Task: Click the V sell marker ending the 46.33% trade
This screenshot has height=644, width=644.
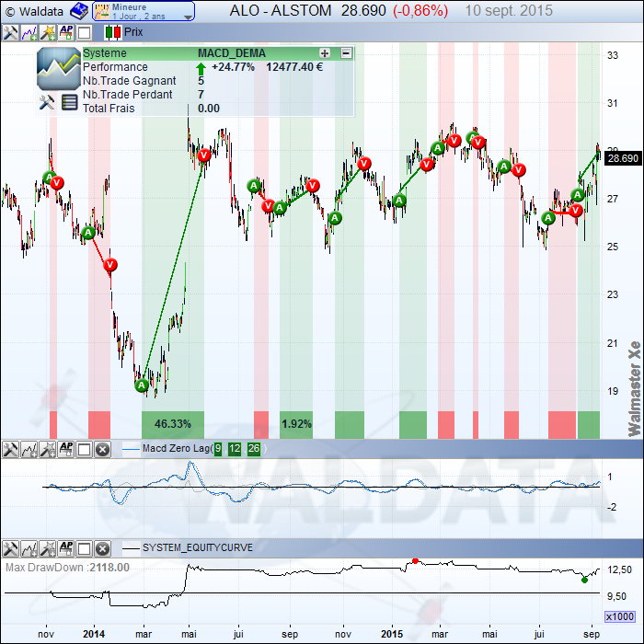Action: (x=203, y=155)
